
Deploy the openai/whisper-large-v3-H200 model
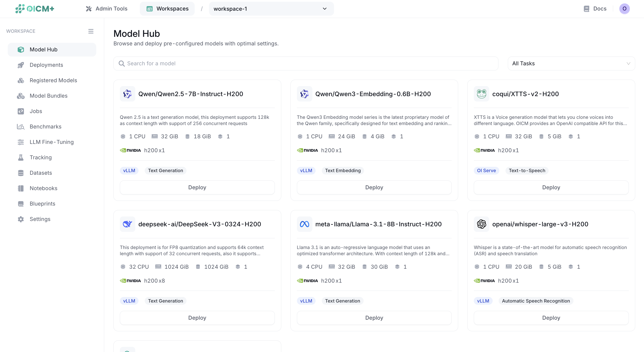[551, 318]
